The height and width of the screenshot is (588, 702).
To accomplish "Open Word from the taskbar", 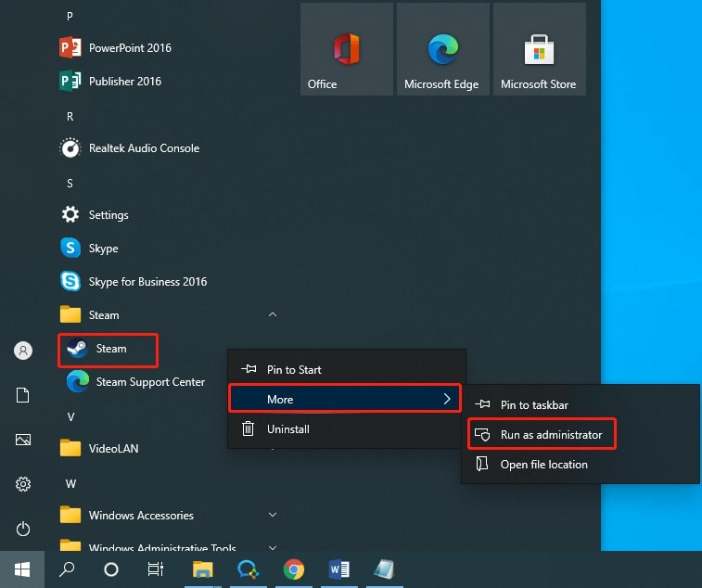I will 339,569.
